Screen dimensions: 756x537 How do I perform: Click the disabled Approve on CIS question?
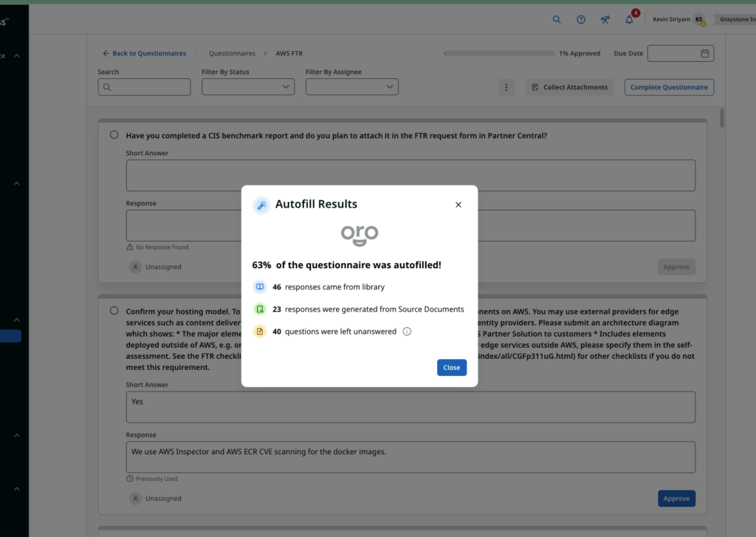click(x=676, y=267)
